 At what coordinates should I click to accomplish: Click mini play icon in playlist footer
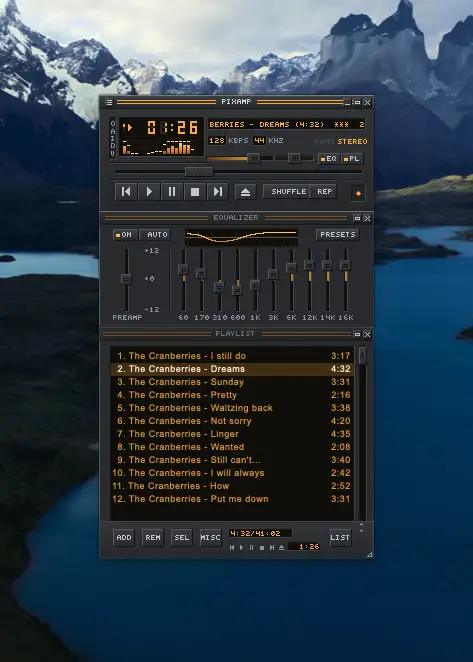[242, 547]
